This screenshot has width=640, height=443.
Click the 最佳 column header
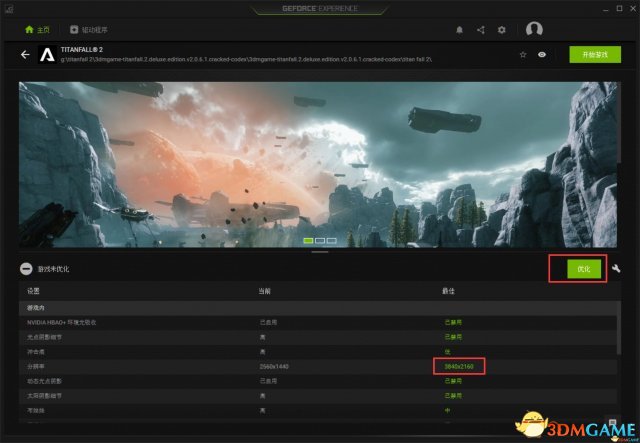[449, 291]
